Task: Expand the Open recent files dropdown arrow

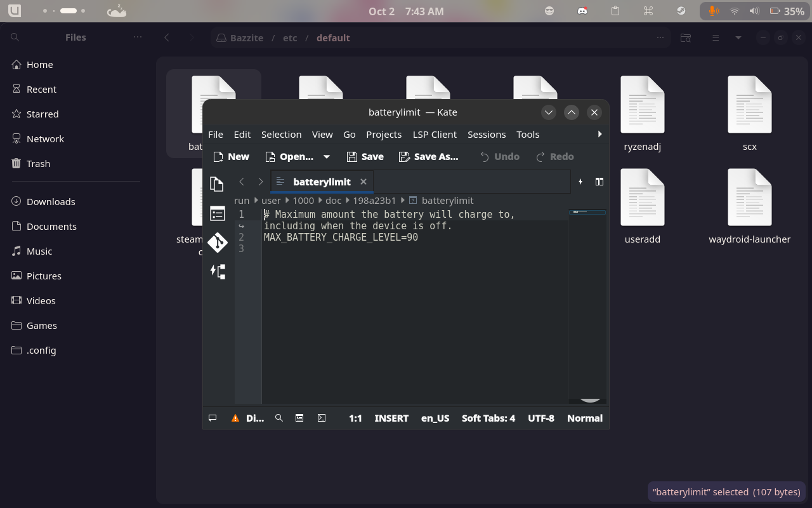Action: pos(327,156)
